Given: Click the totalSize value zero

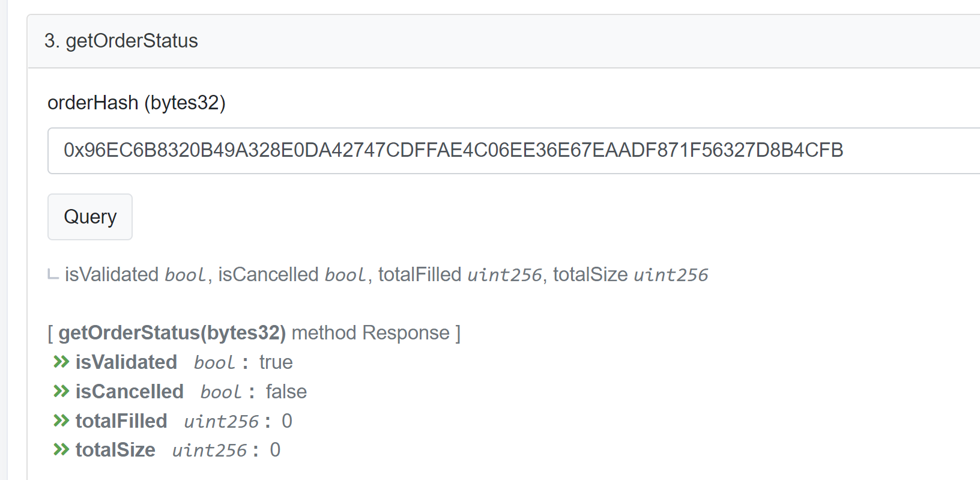Looking at the screenshot, I should 276,450.
